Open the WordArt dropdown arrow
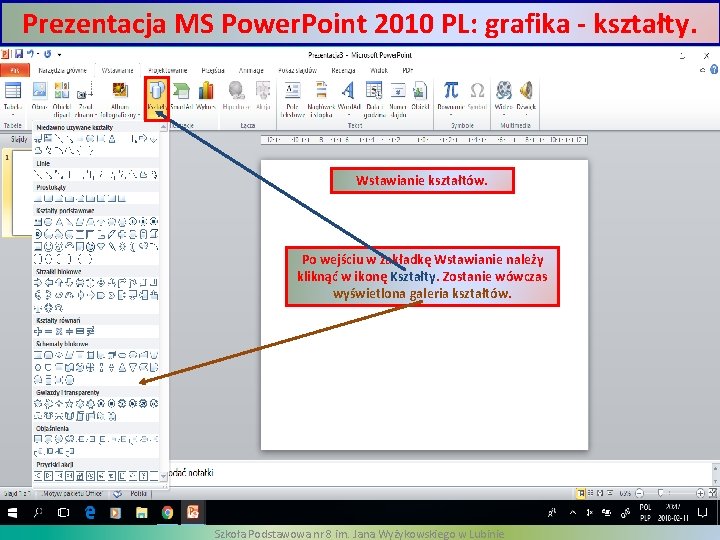 [349, 115]
